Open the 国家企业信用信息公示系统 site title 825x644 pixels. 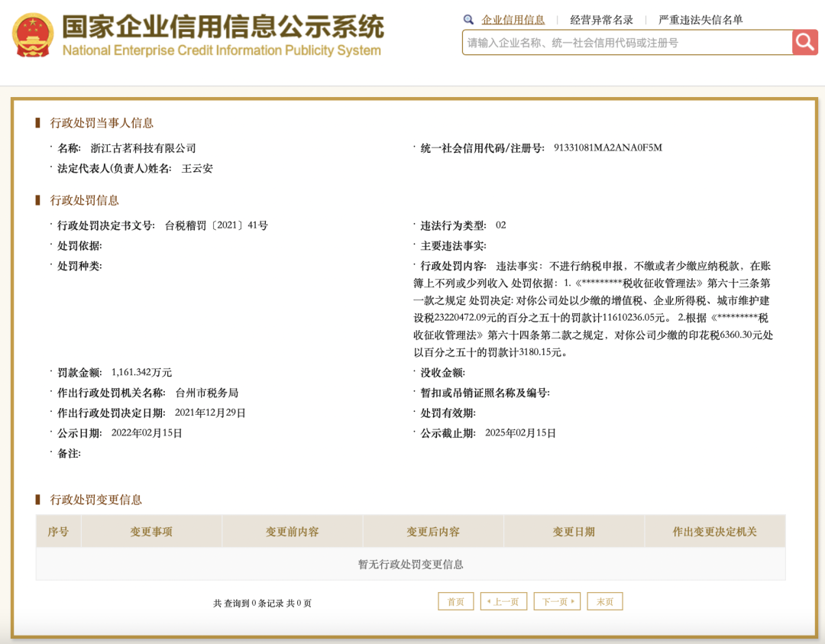click(x=223, y=26)
